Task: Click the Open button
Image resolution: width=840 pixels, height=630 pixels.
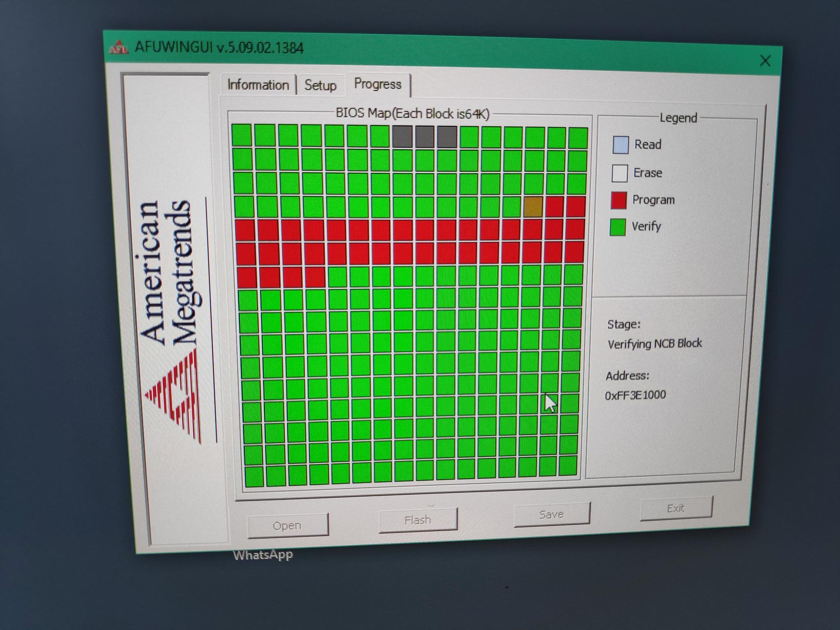Action: tap(287, 525)
